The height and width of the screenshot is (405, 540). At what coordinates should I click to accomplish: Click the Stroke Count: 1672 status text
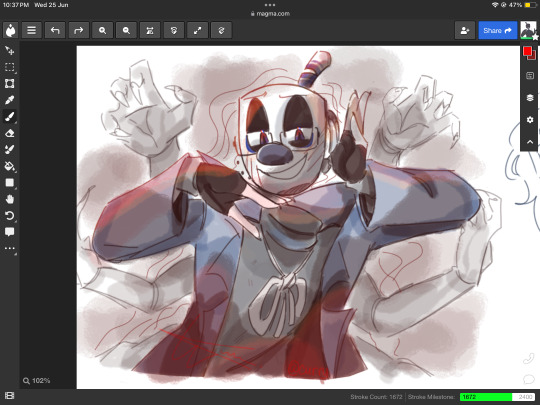pyautogui.click(x=376, y=397)
